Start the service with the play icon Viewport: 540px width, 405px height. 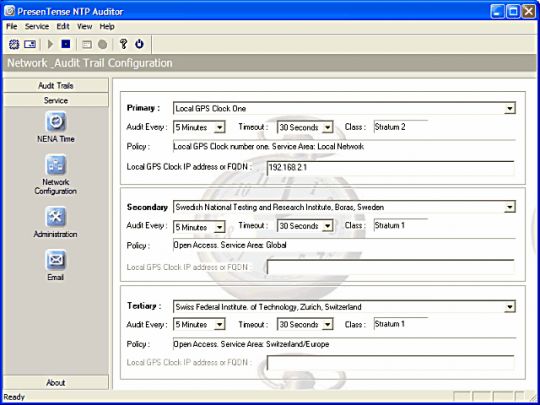[50, 44]
